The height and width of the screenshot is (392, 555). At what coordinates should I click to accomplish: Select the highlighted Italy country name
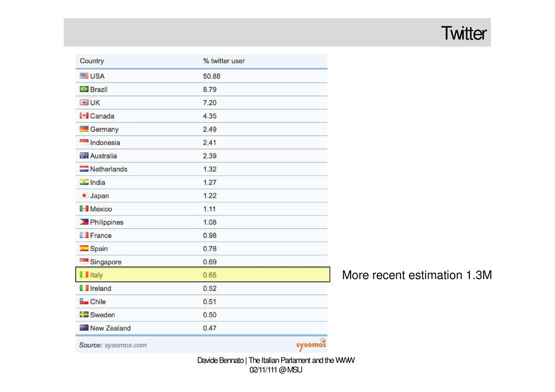(96, 275)
